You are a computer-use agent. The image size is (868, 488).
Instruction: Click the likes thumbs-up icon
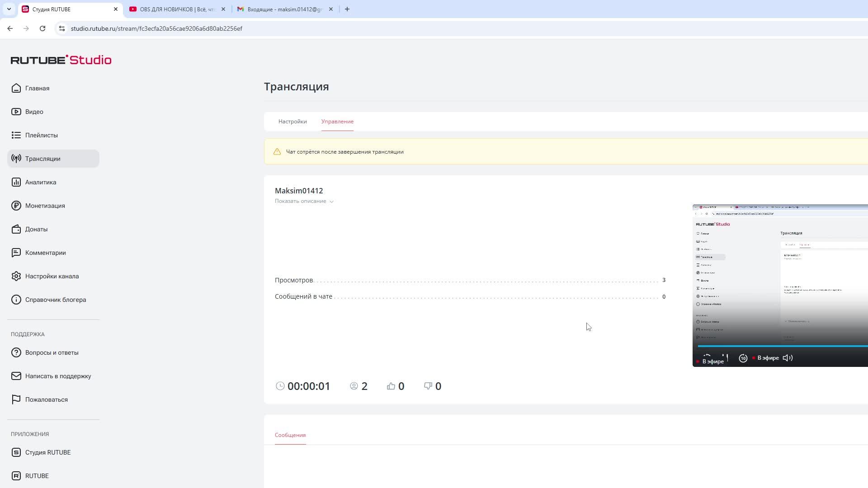pos(391,386)
